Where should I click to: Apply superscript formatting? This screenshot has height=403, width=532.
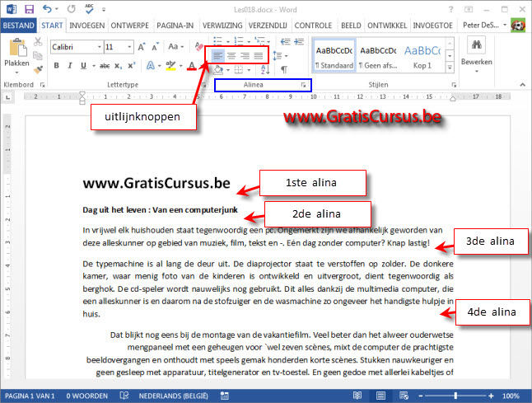(x=131, y=66)
